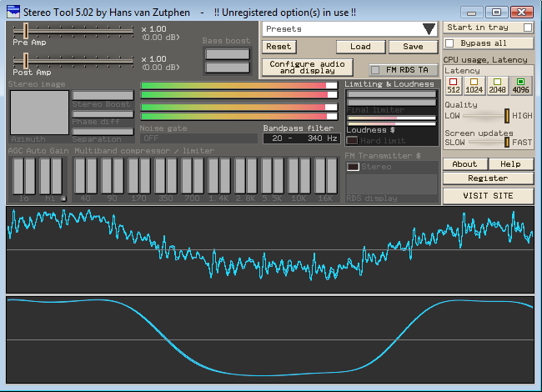The image size is (542, 392).
Task: Click the 170 Hz multiband compressor meter
Action: (139, 176)
